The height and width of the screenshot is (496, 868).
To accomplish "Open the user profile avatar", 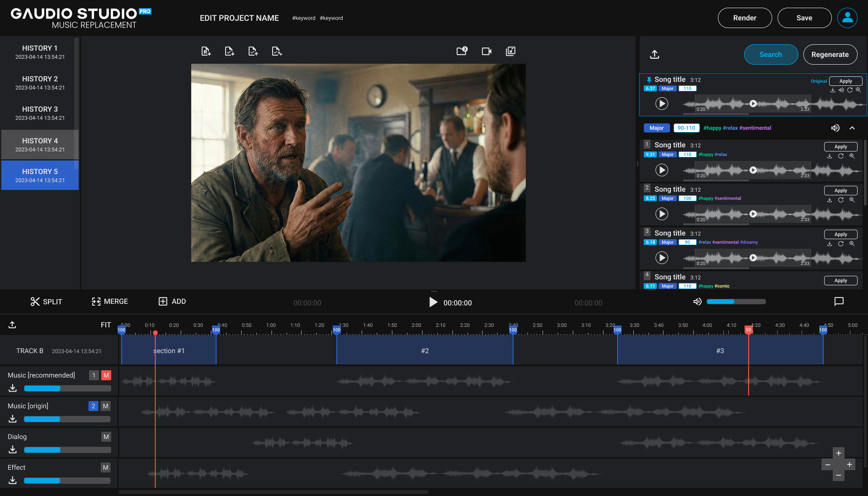I will pyautogui.click(x=847, y=18).
